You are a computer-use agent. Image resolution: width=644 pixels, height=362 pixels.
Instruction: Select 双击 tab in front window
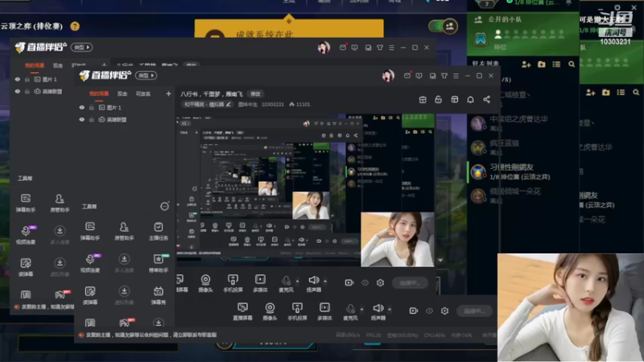pyautogui.click(x=122, y=94)
